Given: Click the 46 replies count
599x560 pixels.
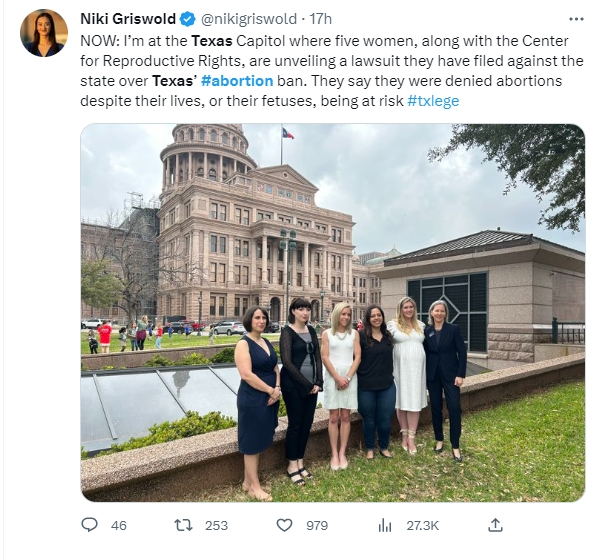Looking at the screenshot, I should click(x=119, y=526).
